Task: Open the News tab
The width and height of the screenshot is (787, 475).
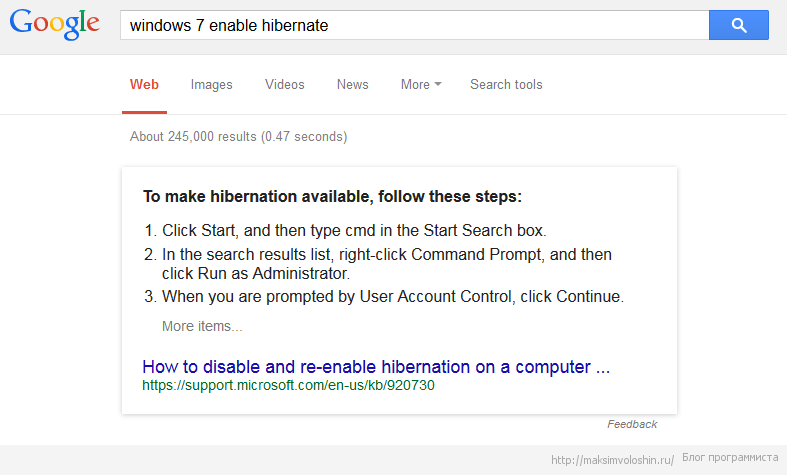Action: (352, 84)
